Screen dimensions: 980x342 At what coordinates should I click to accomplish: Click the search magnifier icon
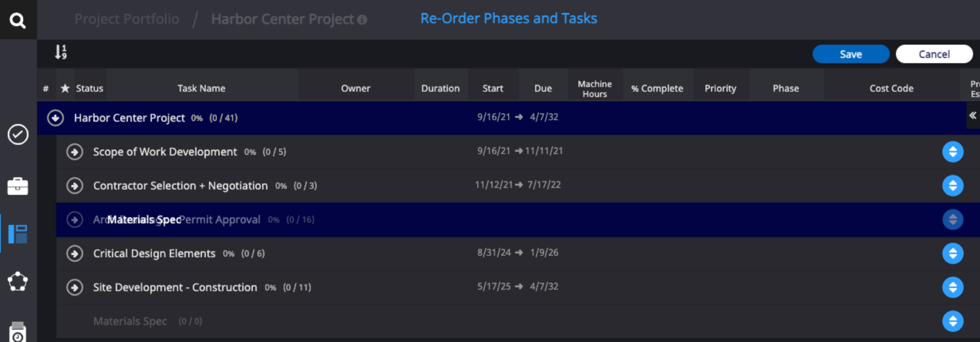[x=17, y=20]
